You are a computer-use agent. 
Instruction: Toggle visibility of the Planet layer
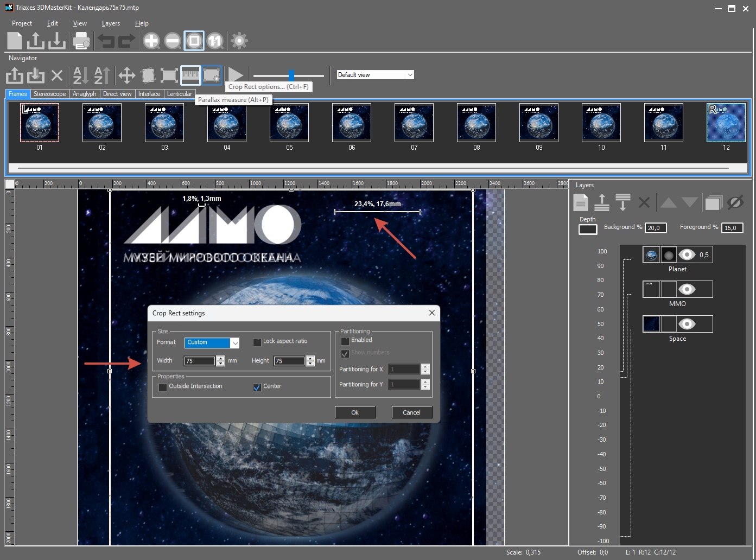[x=688, y=254]
